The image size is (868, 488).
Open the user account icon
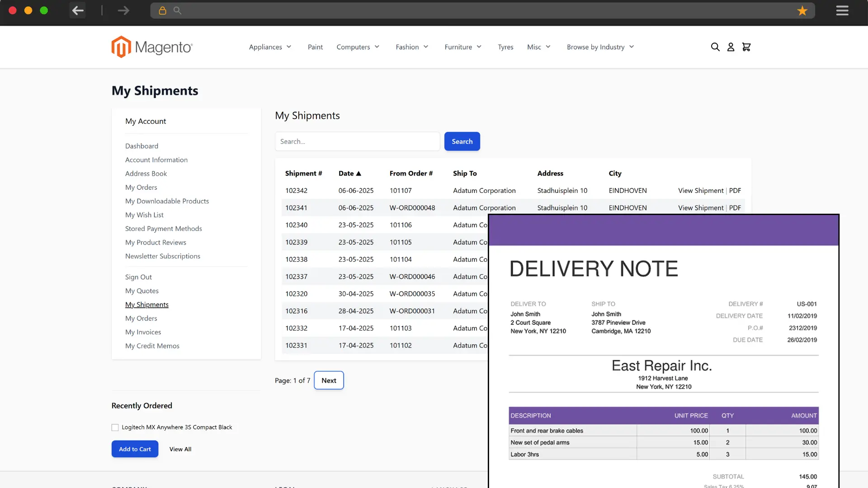(x=731, y=47)
